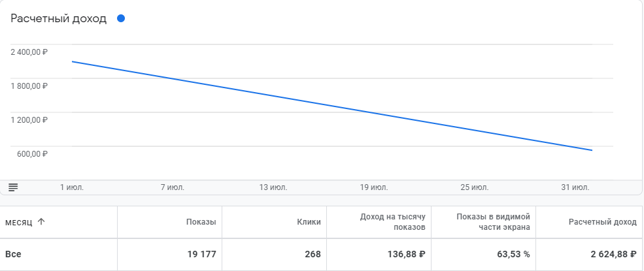Click the МЕСЯЦ column header label

point(19,222)
